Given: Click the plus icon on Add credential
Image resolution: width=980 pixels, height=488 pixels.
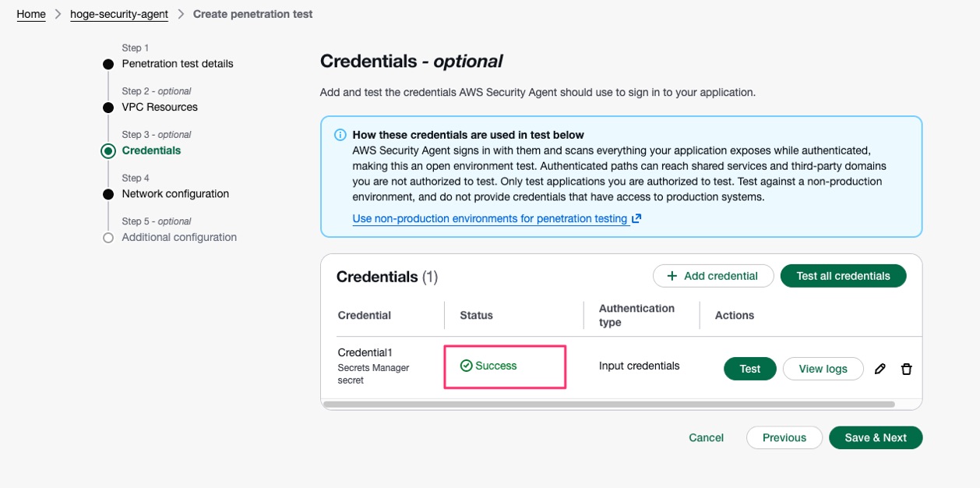Looking at the screenshot, I should pyautogui.click(x=672, y=276).
